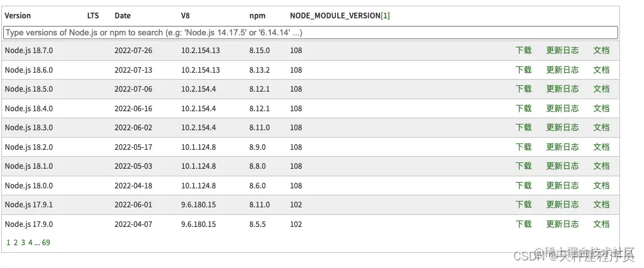Image resolution: width=644 pixels, height=268 pixels.
Task: Open the download link for Node.js 17.9.1
Action: coord(523,205)
